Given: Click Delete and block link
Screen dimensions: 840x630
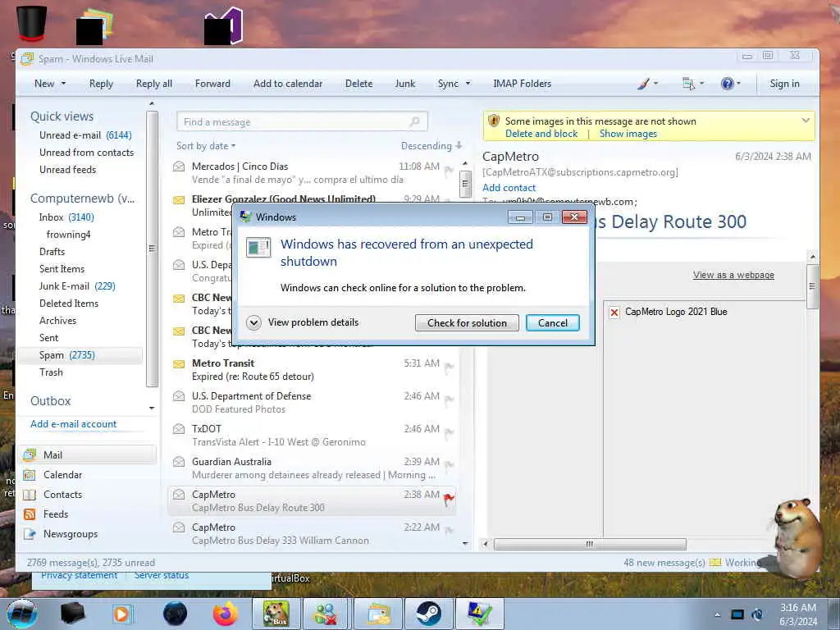Looking at the screenshot, I should [x=541, y=134].
